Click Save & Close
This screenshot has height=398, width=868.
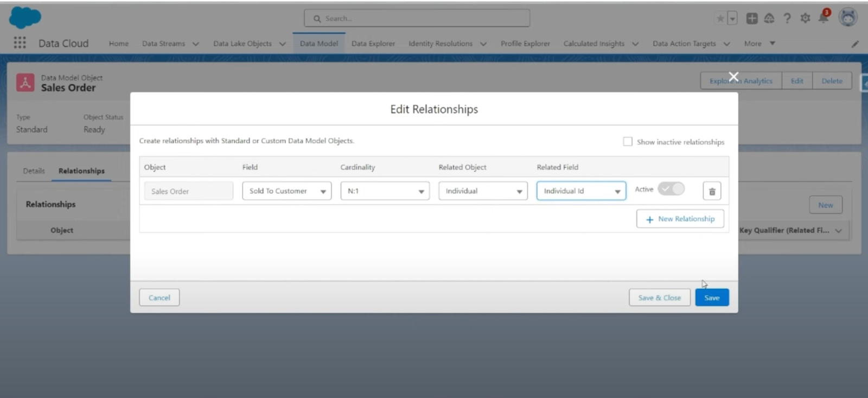pyautogui.click(x=660, y=298)
